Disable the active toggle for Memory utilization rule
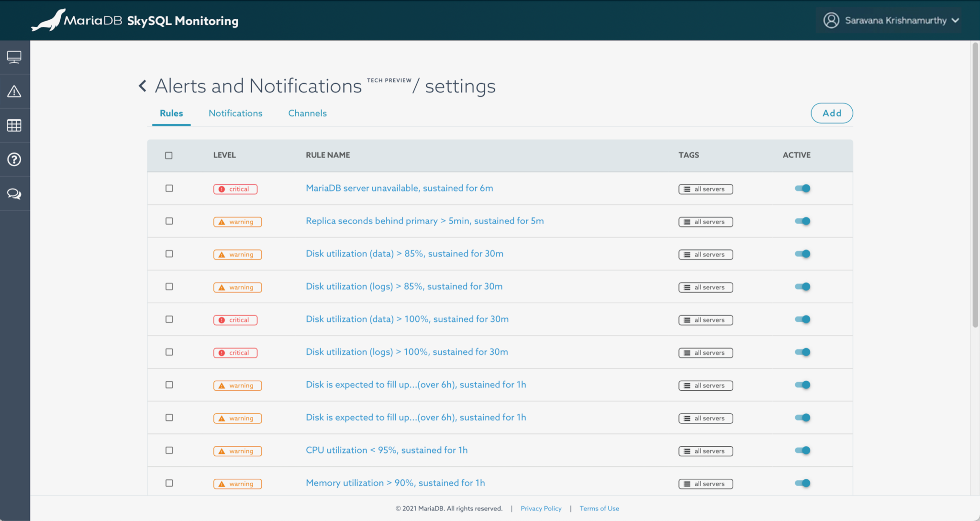Viewport: 980px width, 521px height. (x=802, y=483)
